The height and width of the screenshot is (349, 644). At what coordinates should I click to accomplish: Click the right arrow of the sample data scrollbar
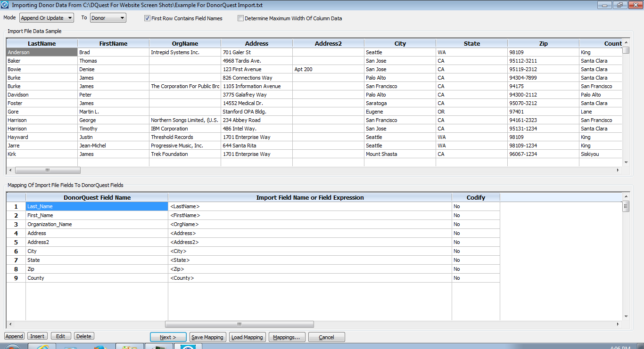pos(618,170)
